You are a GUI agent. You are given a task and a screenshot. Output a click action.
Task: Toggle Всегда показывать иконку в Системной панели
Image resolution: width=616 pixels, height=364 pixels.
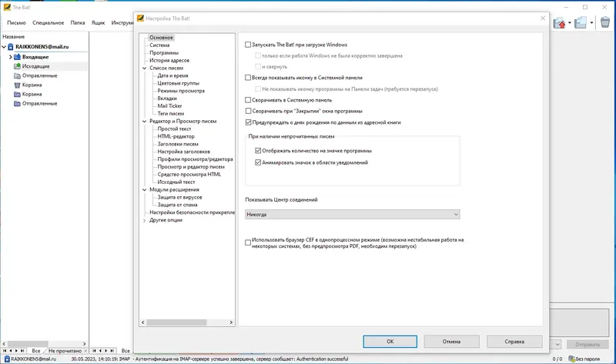pos(248,78)
